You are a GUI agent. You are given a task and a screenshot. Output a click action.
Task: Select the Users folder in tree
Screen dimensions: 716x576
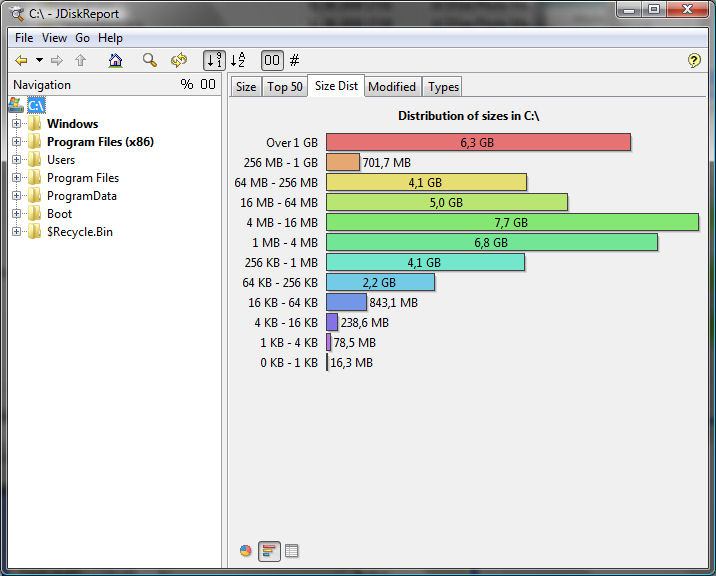click(x=61, y=160)
